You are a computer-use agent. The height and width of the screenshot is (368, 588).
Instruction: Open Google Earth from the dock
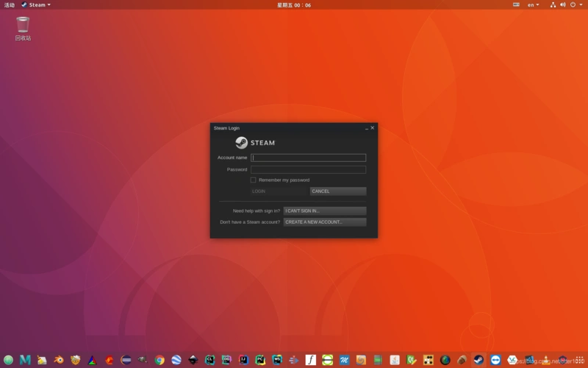pos(176,360)
